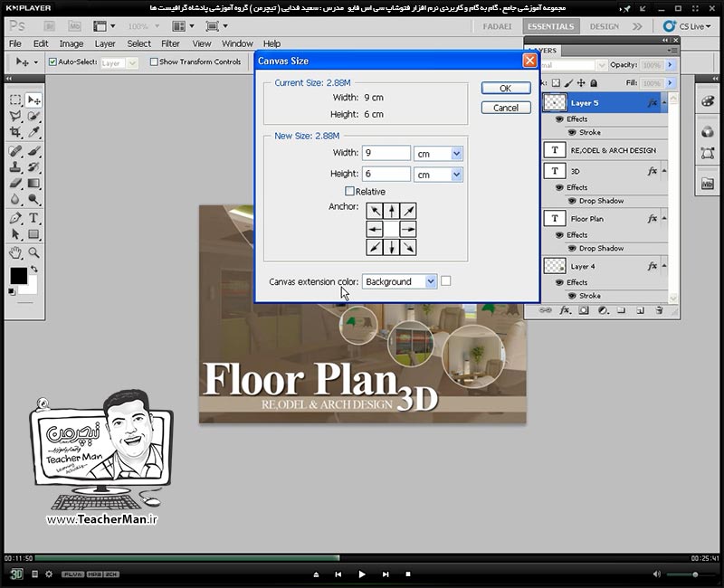Open the Filter menu
This screenshot has height=588, width=724.
[170, 43]
